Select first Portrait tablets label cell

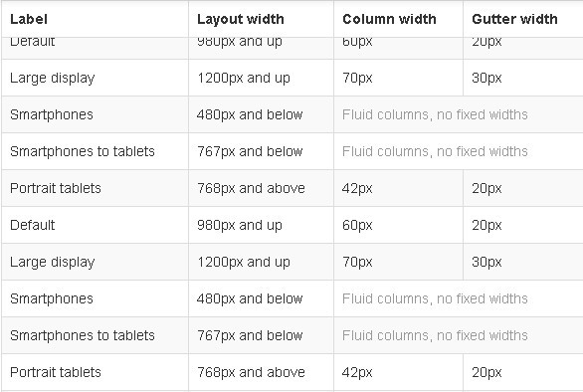[56, 188]
